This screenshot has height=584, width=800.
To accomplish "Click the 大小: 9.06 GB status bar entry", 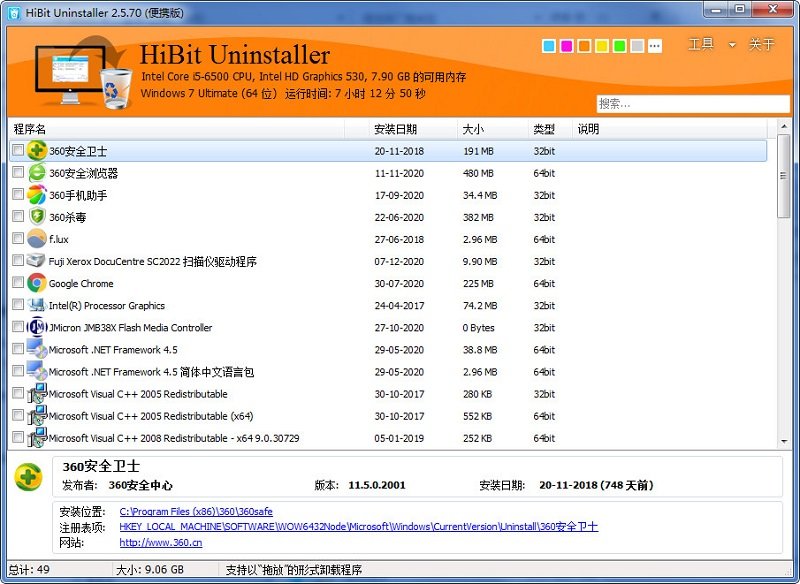I will click(x=150, y=570).
